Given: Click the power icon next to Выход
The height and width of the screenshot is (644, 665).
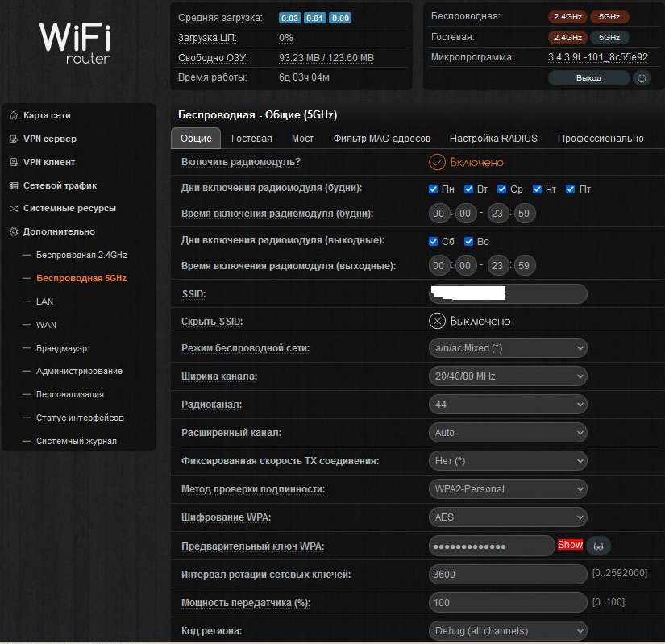Looking at the screenshot, I should 642,78.
